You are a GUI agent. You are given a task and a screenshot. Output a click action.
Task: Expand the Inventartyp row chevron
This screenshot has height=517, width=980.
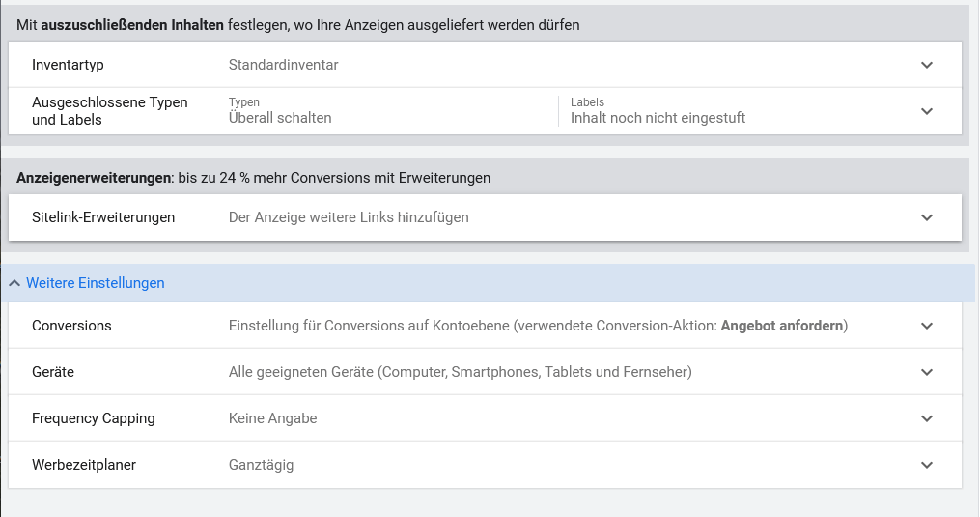(x=927, y=65)
